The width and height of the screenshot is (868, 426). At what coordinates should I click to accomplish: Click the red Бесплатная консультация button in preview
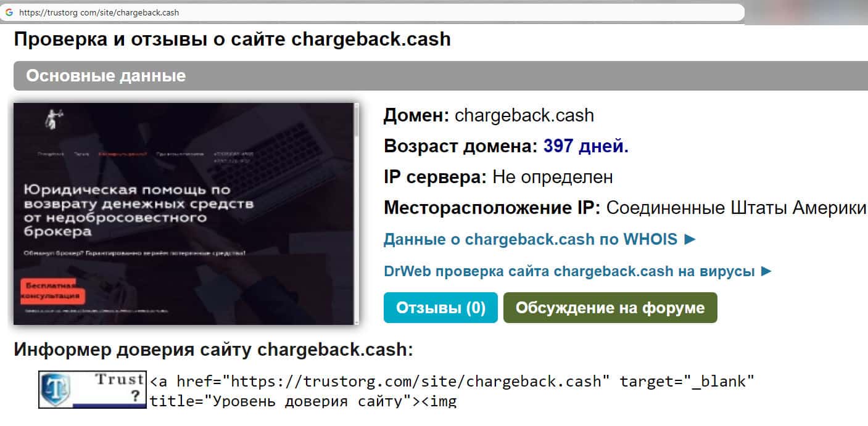(52, 292)
